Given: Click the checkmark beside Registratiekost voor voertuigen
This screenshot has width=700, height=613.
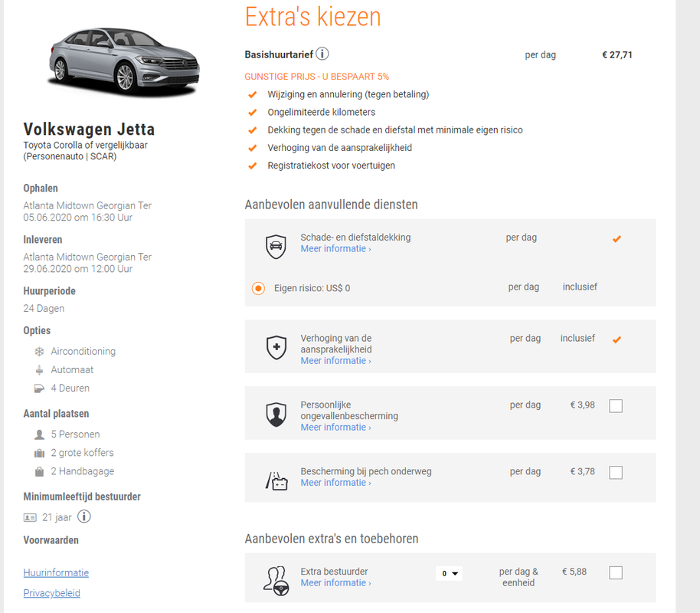Looking at the screenshot, I should 253,166.
